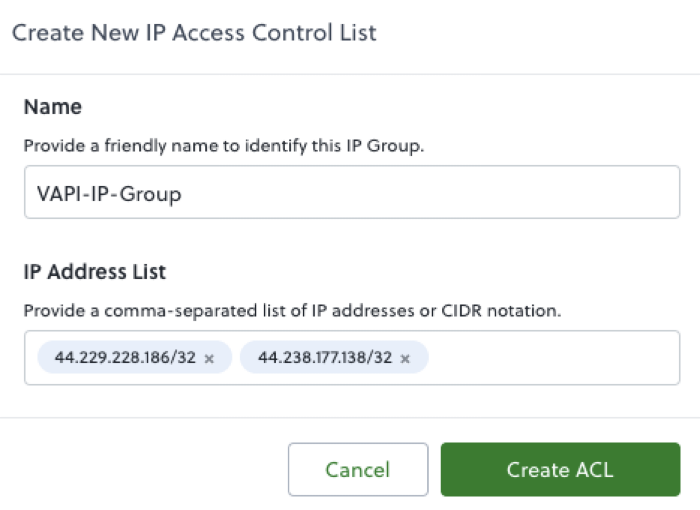Click the Create ACL button
The image size is (700, 510).
(x=560, y=469)
